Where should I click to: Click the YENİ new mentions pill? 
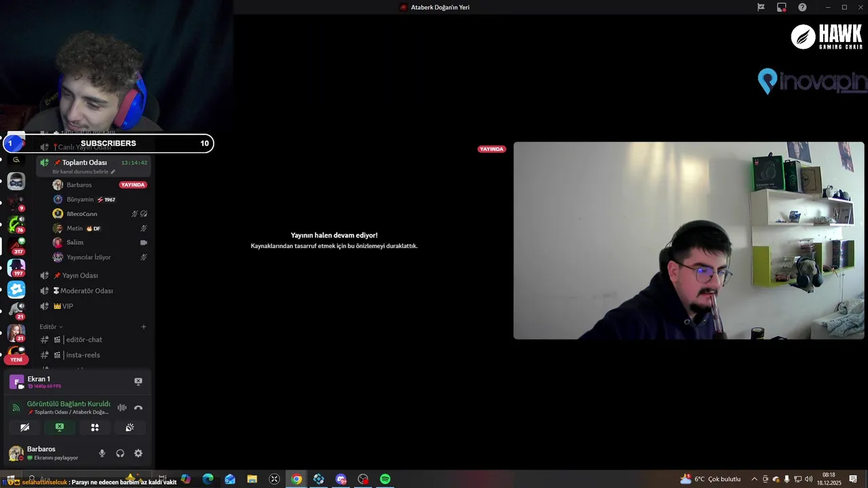[x=16, y=359]
